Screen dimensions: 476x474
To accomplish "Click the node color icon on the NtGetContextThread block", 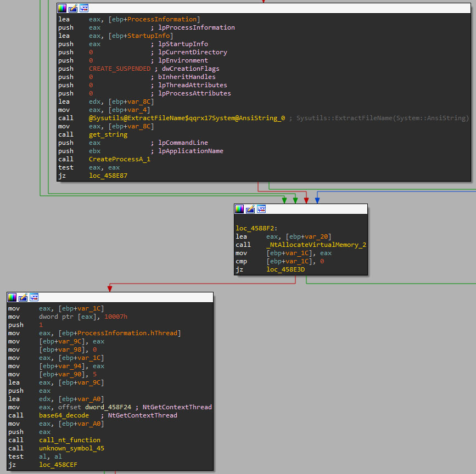I will coord(12,297).
